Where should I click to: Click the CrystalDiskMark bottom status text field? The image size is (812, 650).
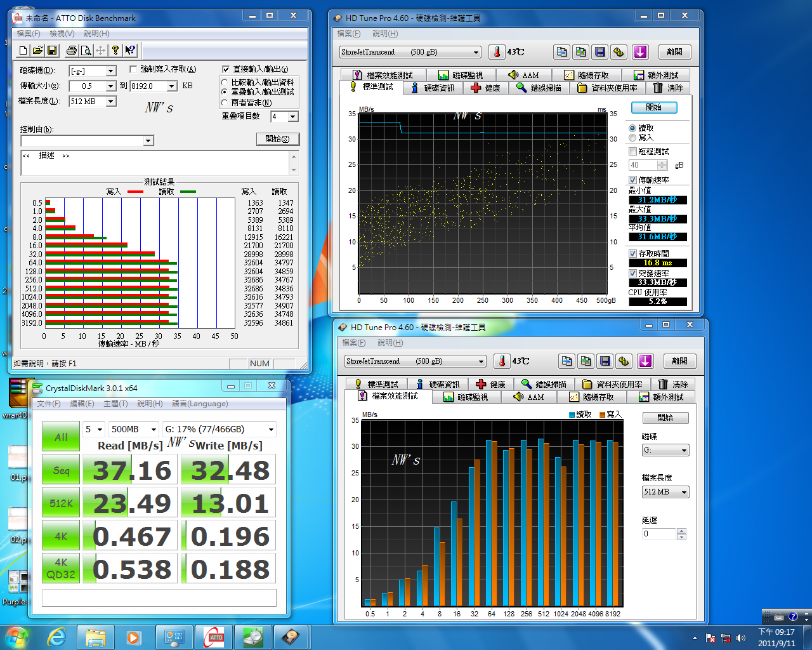click(159, 598)
